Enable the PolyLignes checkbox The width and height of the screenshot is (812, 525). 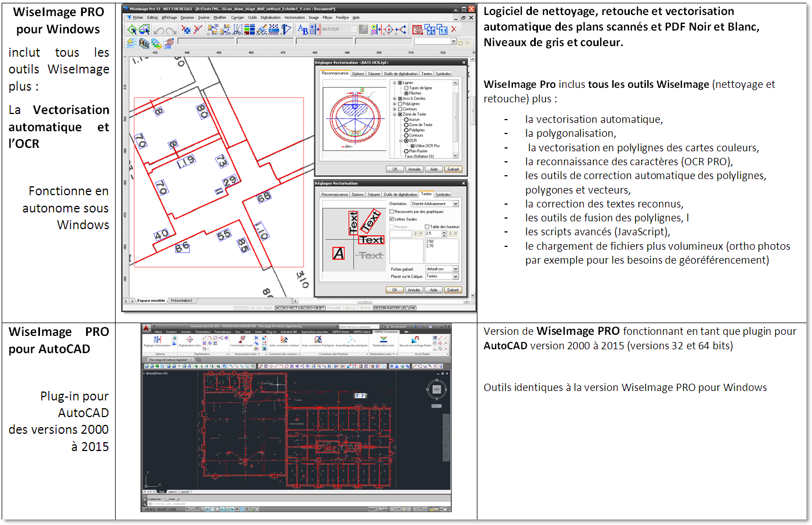(400, 104)
